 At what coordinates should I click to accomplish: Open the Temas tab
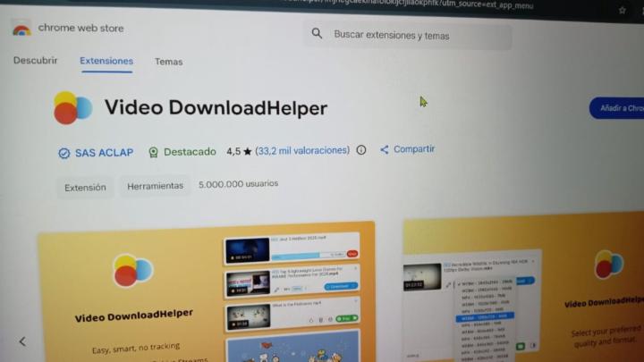pos(169,62)
